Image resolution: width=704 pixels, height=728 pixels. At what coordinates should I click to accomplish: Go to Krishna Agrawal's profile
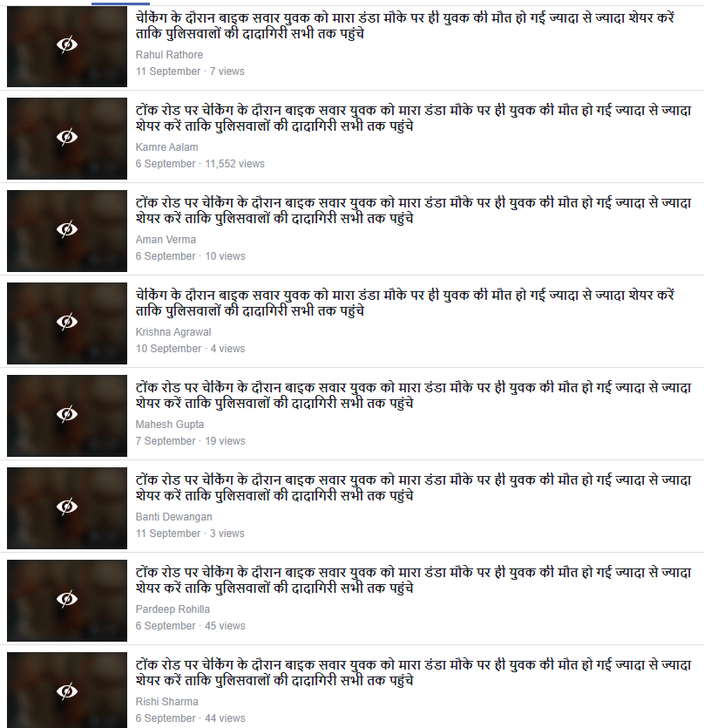coord(173,332)
